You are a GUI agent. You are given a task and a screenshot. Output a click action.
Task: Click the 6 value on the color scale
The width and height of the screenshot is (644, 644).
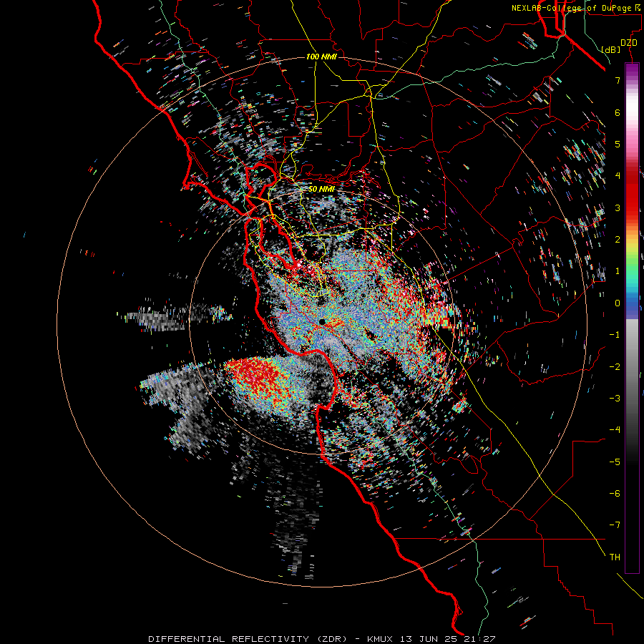[x=618, y=112]
